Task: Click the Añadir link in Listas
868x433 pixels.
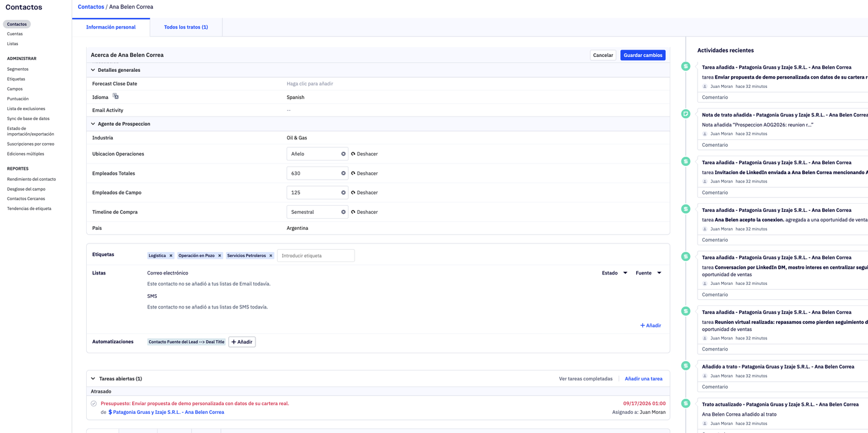Action: pos(650,325)
